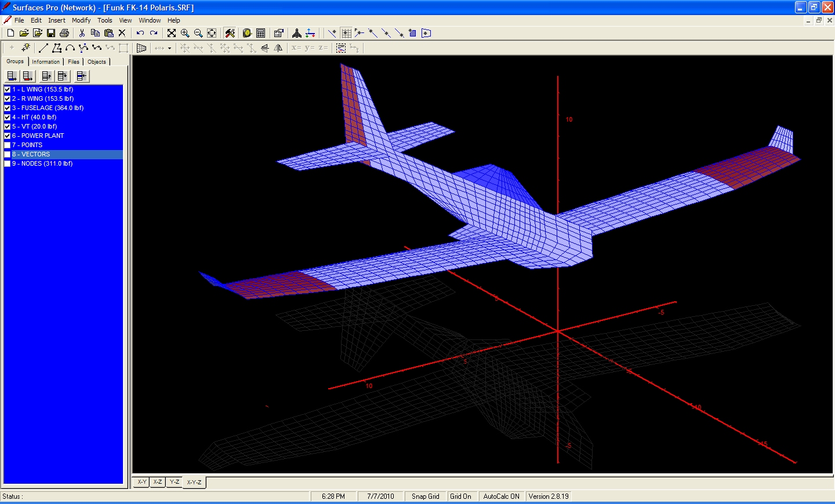Click the New file icon
The width and height of the screenshot is (835, 504).
10,33
